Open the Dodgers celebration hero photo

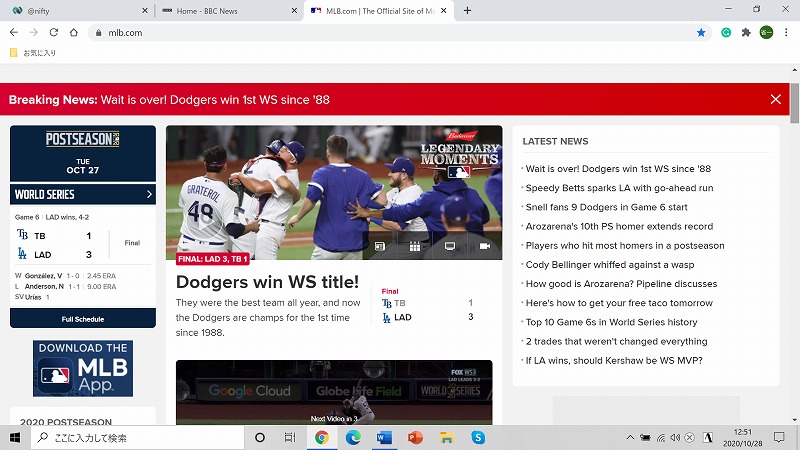tap(334, 192)
